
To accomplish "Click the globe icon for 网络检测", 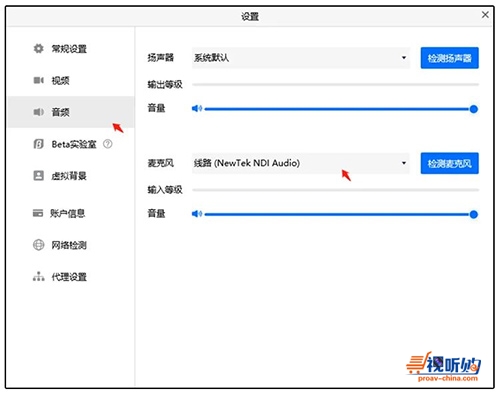I will [x=39, y=245].
